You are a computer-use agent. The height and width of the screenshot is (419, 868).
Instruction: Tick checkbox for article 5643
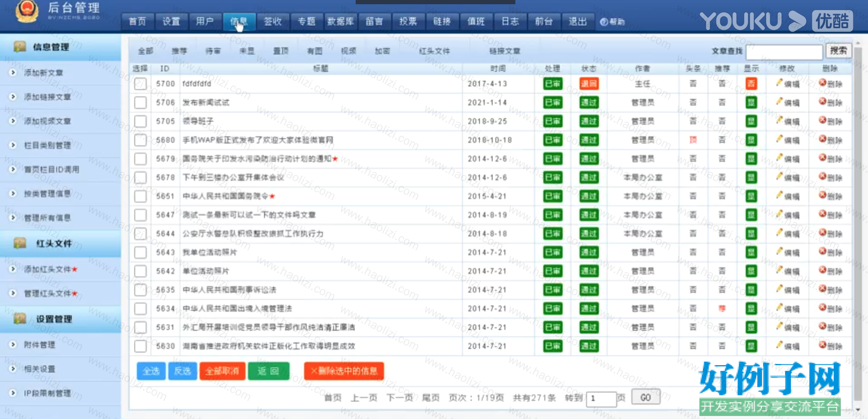(x=140, y=252)
